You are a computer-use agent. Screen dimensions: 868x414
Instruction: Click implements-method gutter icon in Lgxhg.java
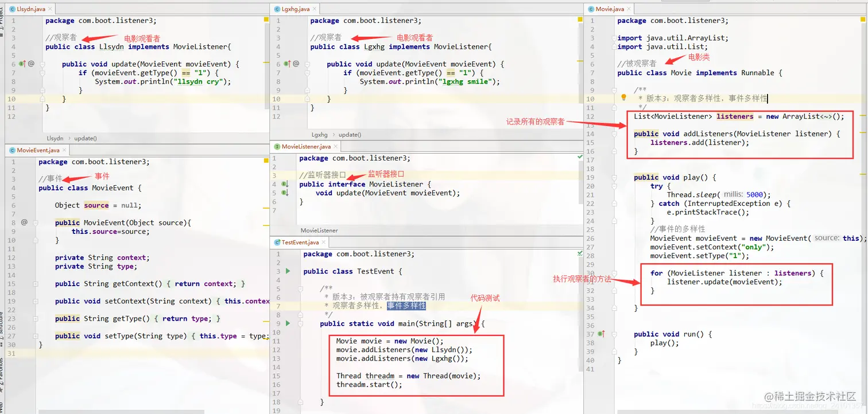pyautogui.click(x=287, y=64)
